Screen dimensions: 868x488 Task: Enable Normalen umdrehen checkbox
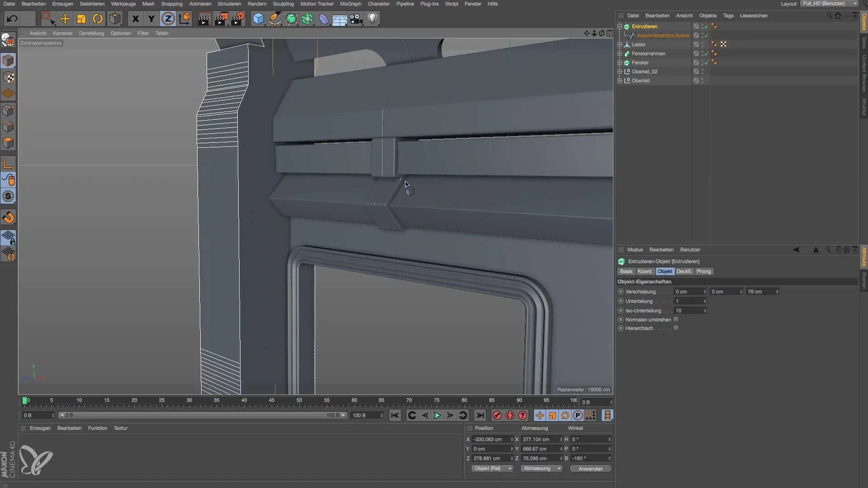click(676, 319)
